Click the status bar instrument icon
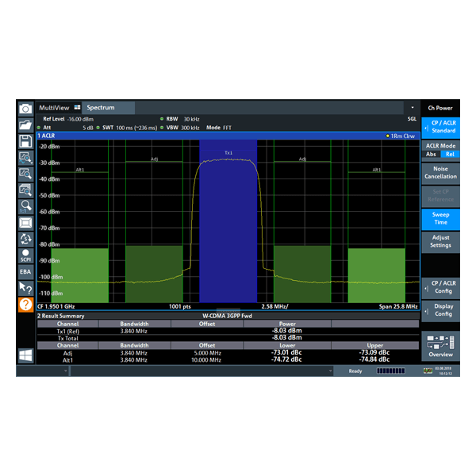The image size is (476, 476). pos(428,370)
